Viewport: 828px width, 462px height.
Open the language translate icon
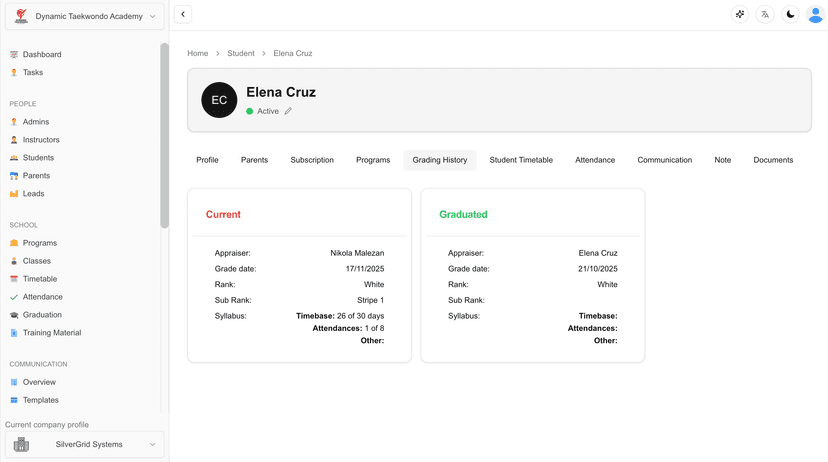tap(765, 15)
